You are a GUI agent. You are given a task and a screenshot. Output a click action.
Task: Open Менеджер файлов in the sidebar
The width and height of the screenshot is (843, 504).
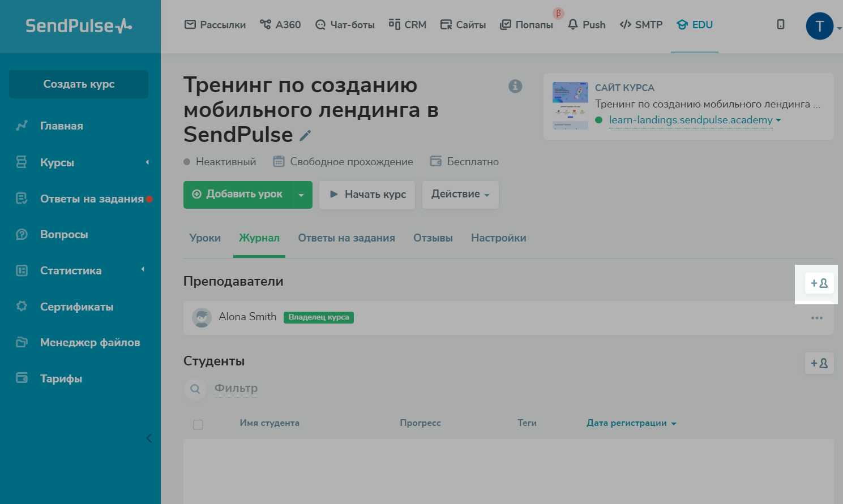(90, 343)
